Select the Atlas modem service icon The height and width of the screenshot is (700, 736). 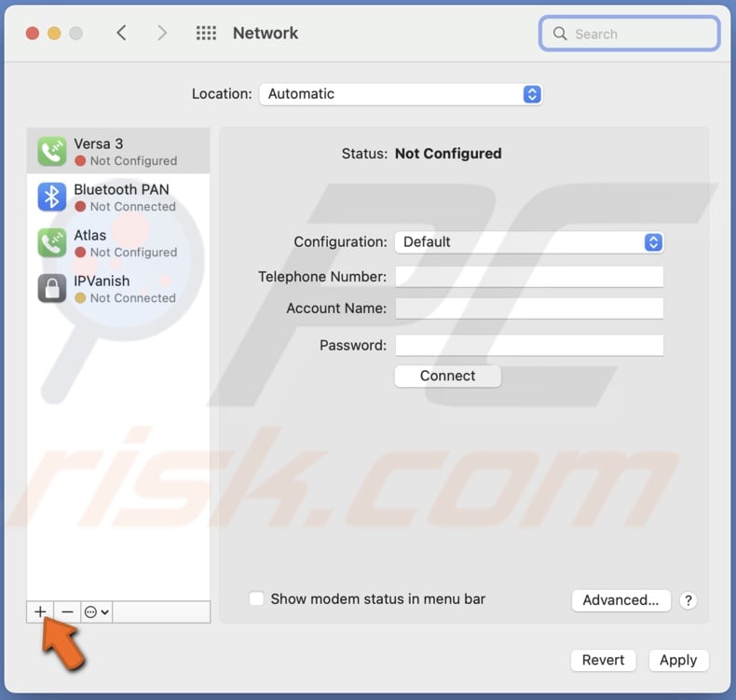point(51,242)
